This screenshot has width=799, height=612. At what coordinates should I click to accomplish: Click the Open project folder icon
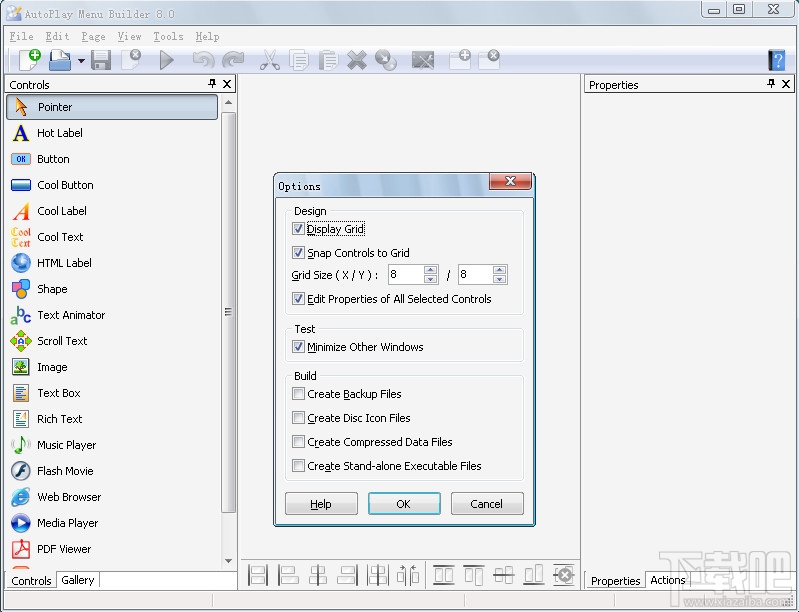(x=60, y=60)
